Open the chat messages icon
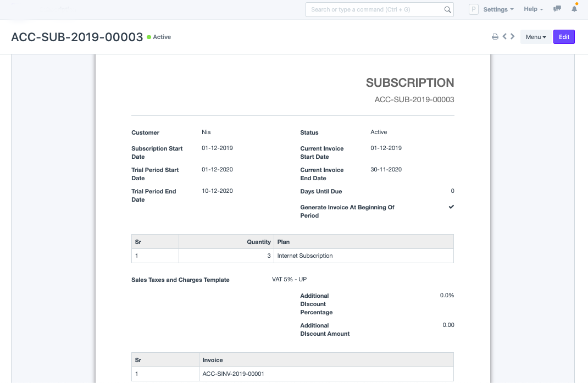Image resolution: width=588 pixels, height=383 pixels. click(x=557, y=9)
